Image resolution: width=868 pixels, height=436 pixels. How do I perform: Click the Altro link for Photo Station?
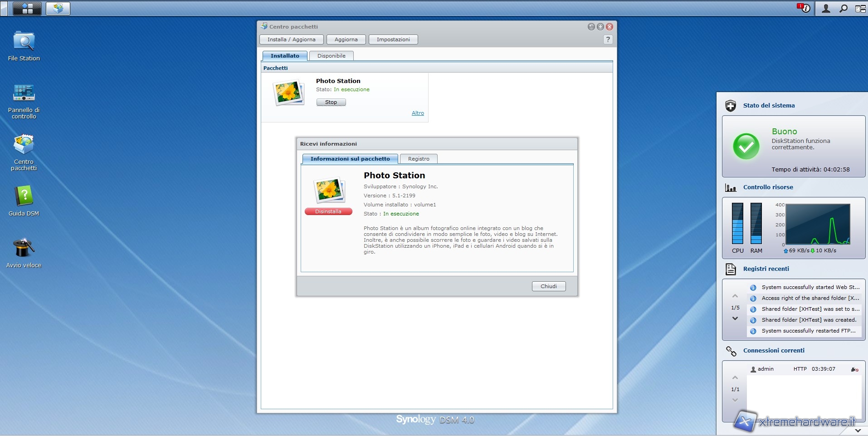(417, 113)
